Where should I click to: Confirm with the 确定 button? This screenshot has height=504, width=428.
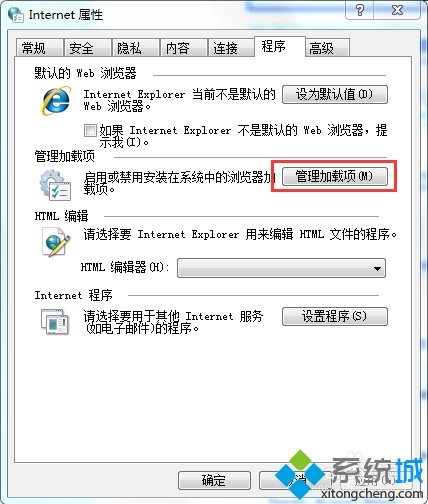[214, 480]
